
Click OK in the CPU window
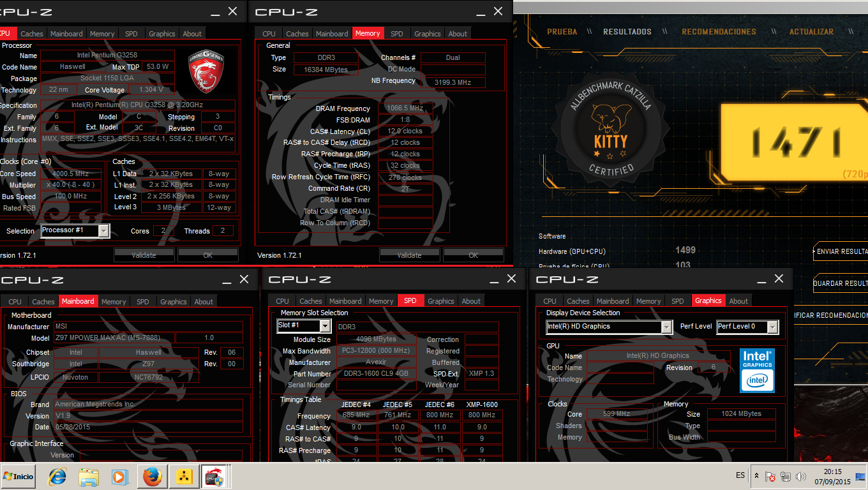coord(208,255)
